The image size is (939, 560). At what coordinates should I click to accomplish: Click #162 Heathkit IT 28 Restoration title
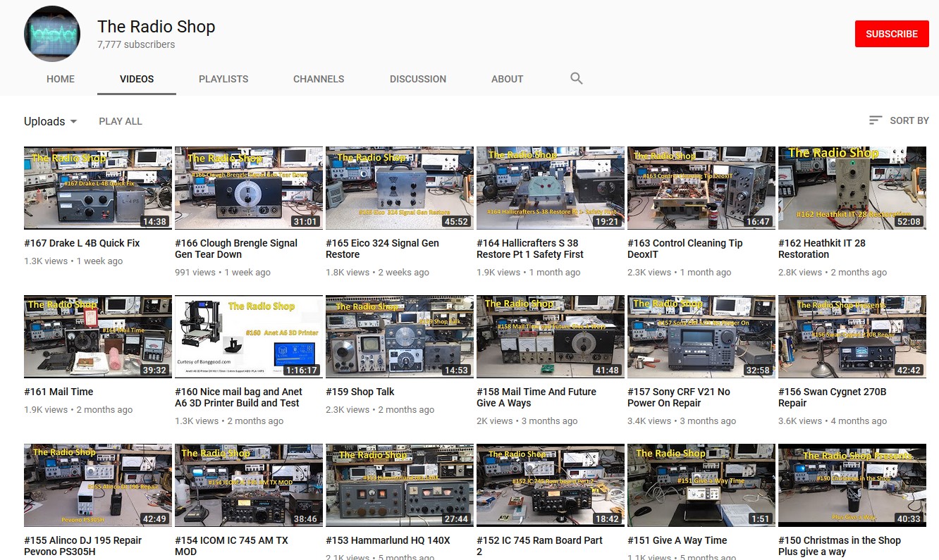coord(821,249)
